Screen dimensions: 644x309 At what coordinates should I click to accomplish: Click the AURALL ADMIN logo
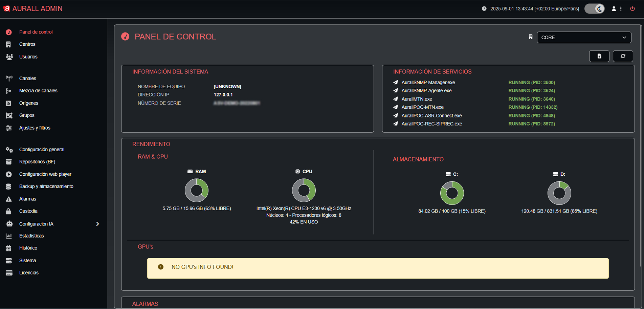(x=33, y=9)
